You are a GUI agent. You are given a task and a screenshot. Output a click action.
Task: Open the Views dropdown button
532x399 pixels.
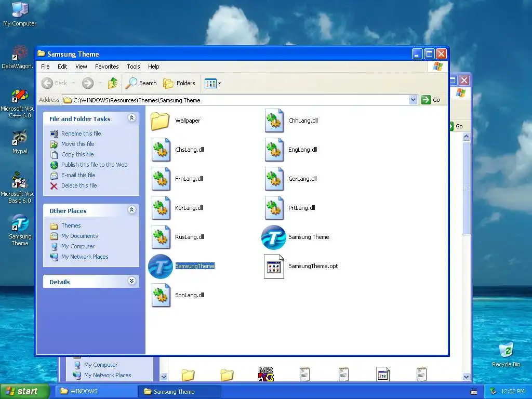click(212, 83)
